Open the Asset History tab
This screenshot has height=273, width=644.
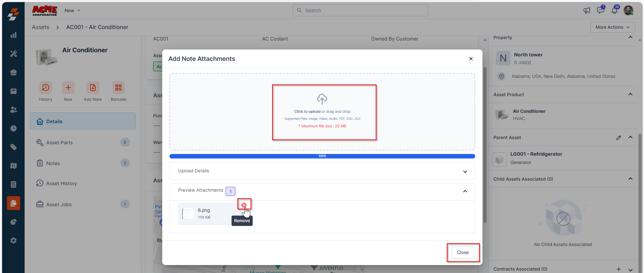tap(82, 183)
